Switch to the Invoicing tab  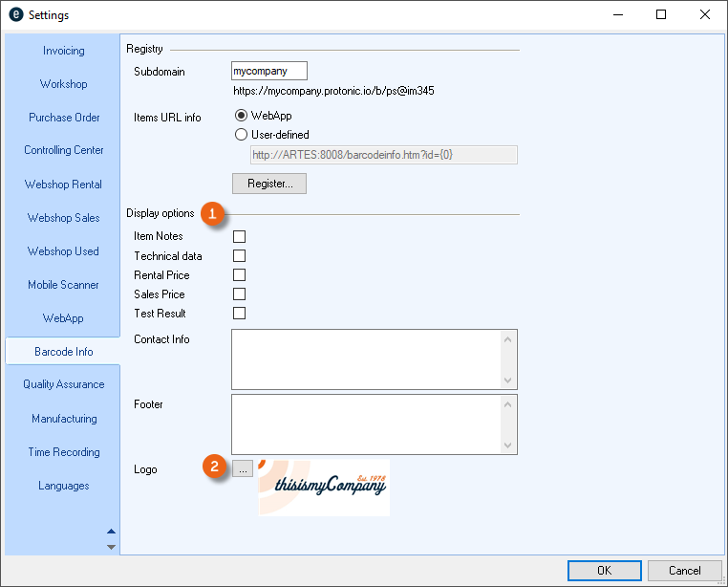(63, 51)
